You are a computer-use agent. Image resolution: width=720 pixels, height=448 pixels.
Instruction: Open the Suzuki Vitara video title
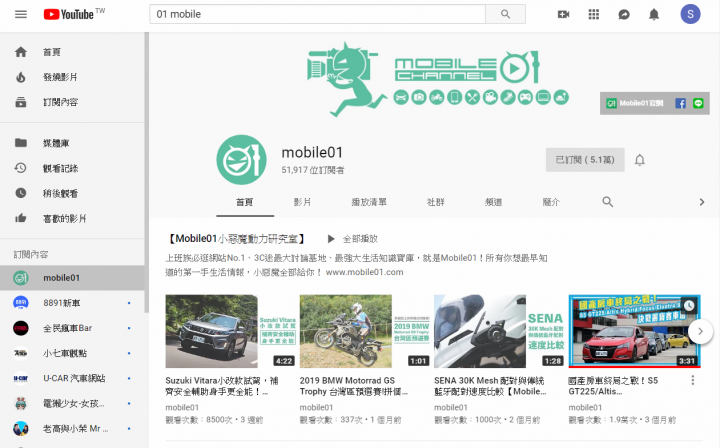pos(222,386)
